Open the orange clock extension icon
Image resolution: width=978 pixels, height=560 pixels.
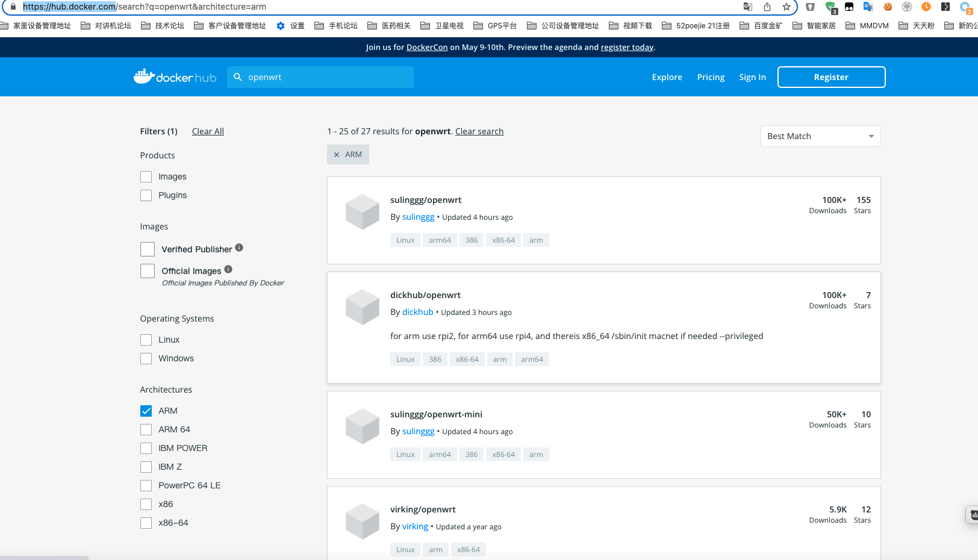tap(926, 7)
